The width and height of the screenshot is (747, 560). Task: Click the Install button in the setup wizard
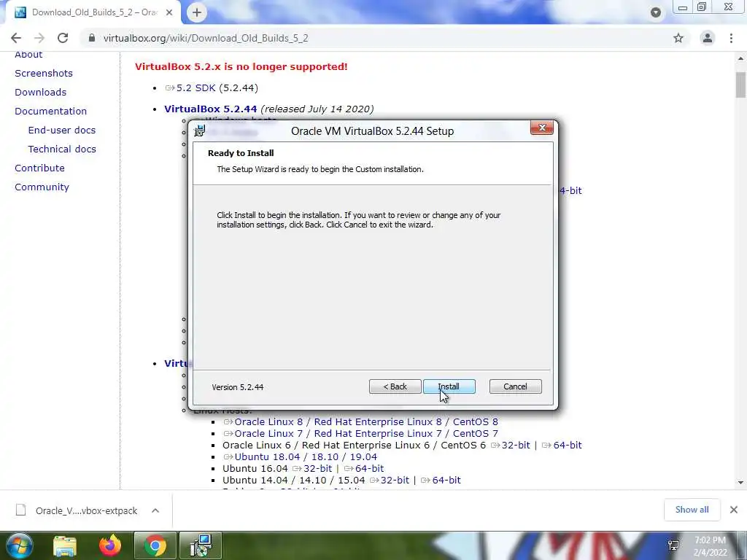pyautogui.click(x=449, y=386)
